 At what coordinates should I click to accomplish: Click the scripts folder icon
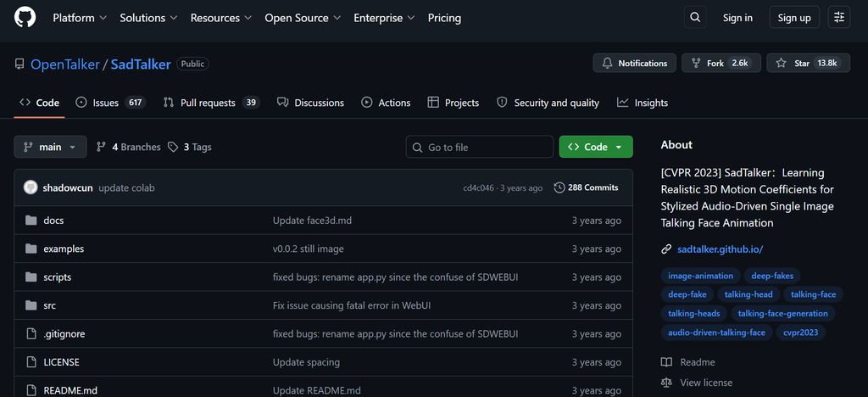31,277
